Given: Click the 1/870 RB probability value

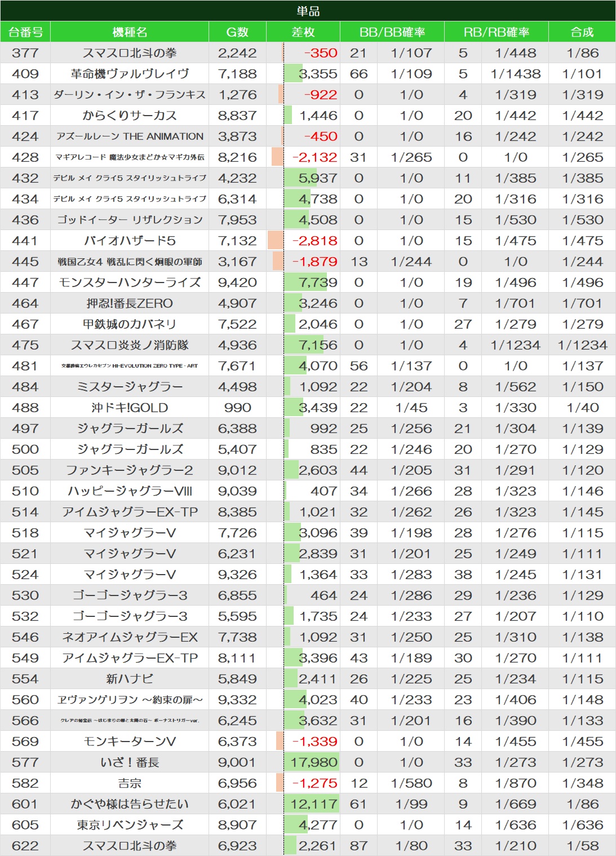Looking at the screenshot, I should (516, 783).
